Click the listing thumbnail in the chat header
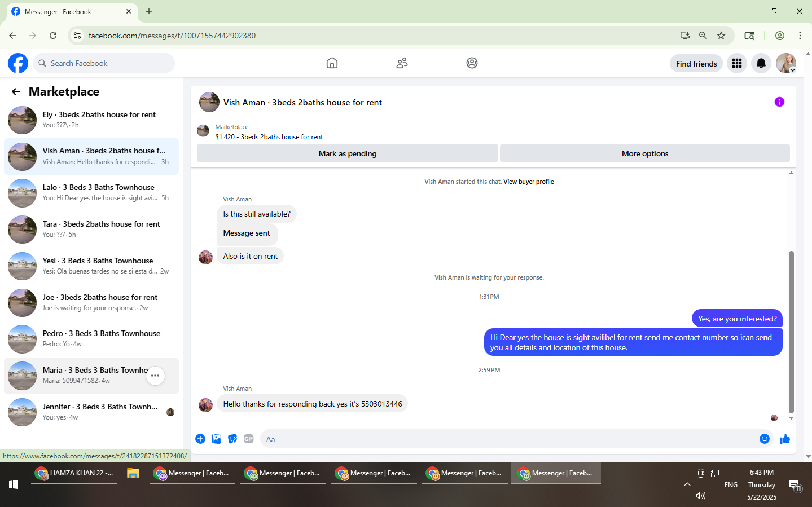 point(209,102)
